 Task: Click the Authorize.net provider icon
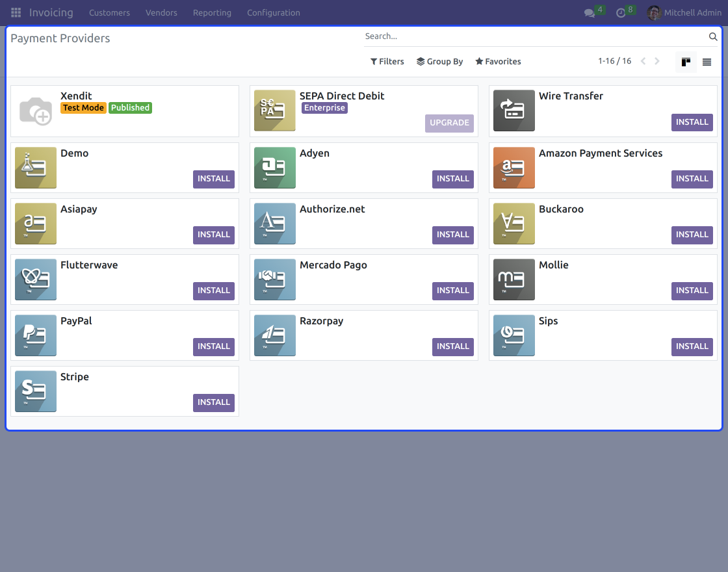point(275,224)
